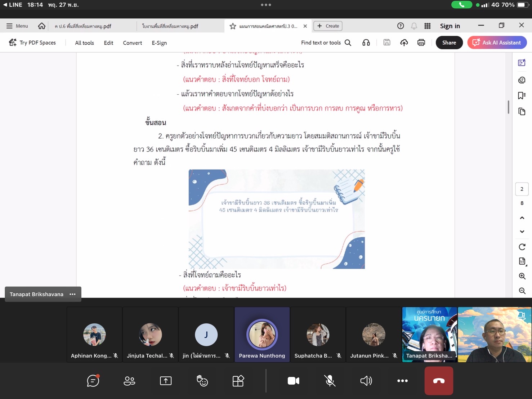This screenshot has width=532, height=399.
Task: Toggle the camera video on or off
Action: [x=293, y=381]
